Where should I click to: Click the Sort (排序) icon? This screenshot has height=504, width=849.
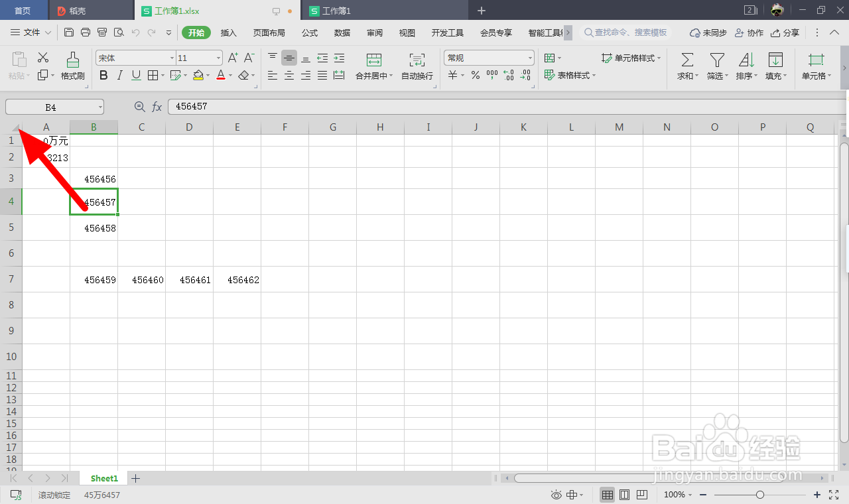coord(746,60)
